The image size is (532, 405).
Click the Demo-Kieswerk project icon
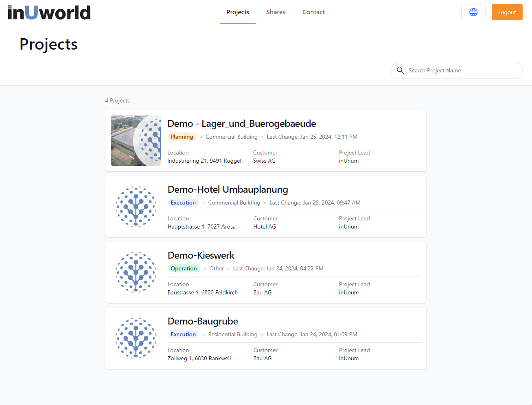[136, 272]
